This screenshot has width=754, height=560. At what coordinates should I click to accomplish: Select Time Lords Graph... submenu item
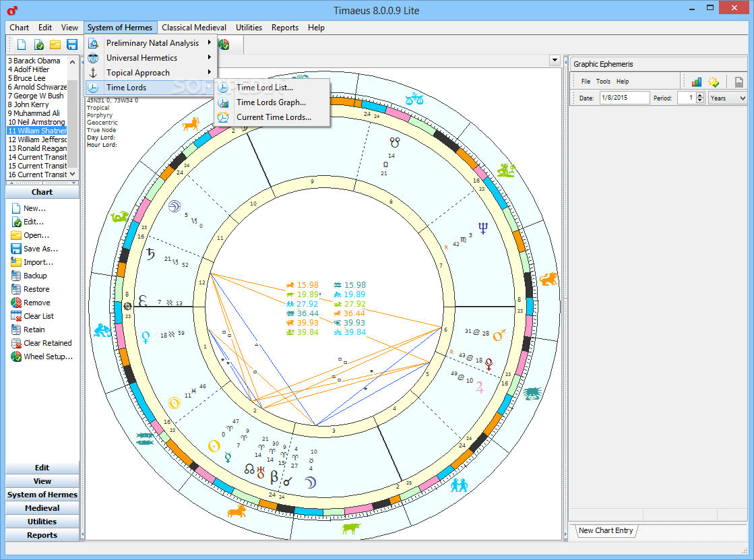click(272, 102)
